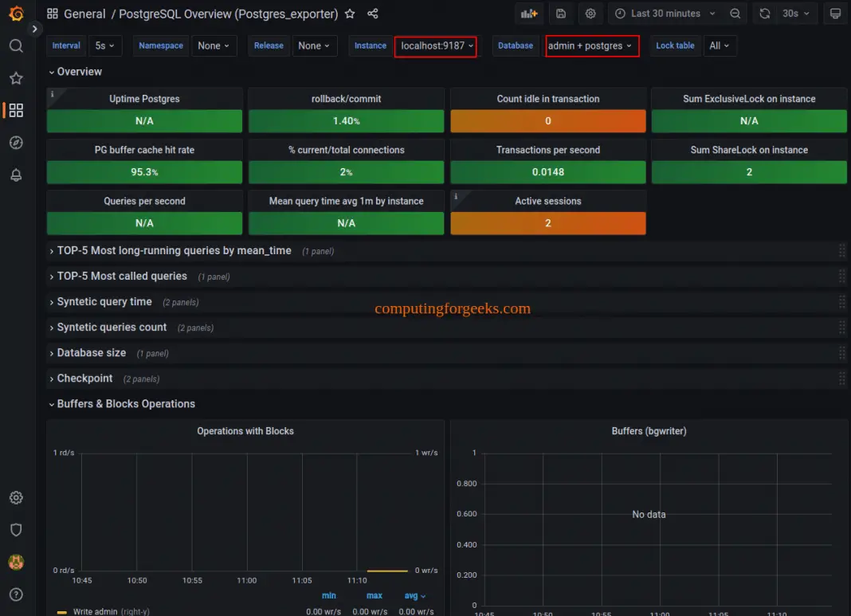Click the Add panel icon

[x=528, y=14]
